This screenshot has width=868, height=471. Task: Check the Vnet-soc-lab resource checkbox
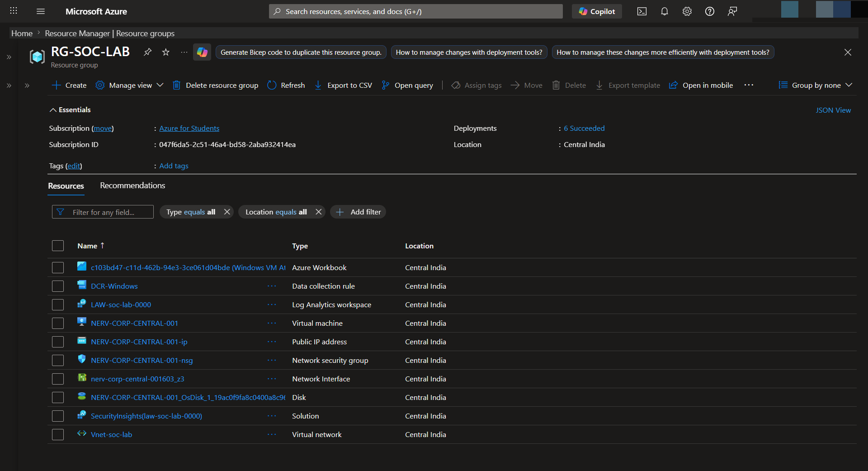(58, 434)
